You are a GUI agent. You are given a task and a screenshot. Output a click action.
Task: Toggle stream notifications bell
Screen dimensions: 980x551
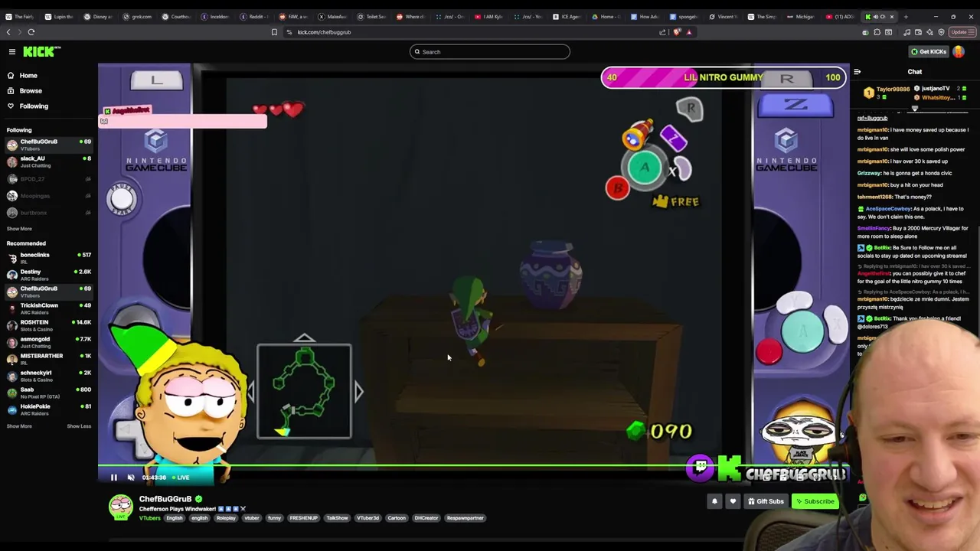[714, 501]
